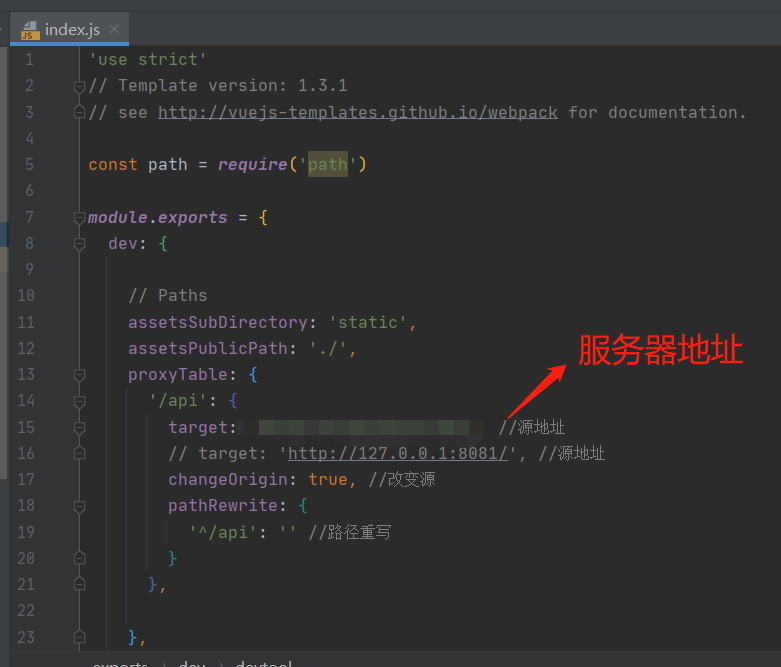Screen dimensions: 781x667
Task: Click the 'dev:' property key
Action: [x=128, y=244]
